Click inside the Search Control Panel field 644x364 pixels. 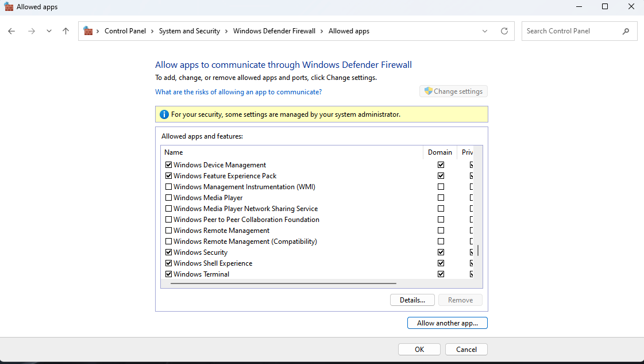574,30
